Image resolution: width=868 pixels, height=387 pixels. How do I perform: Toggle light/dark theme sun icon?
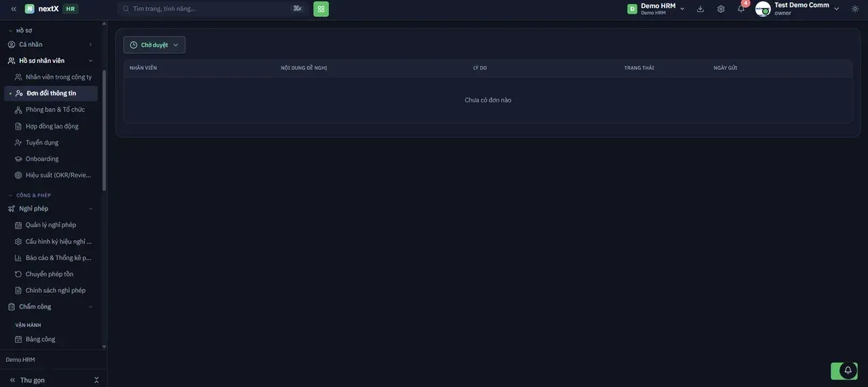pos(855,9)
